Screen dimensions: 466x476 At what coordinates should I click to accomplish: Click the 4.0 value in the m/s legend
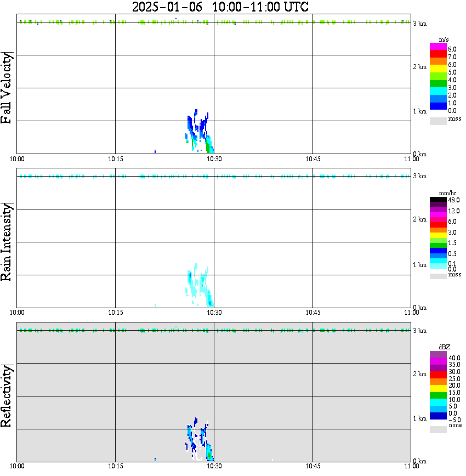[x=452, y=80]
